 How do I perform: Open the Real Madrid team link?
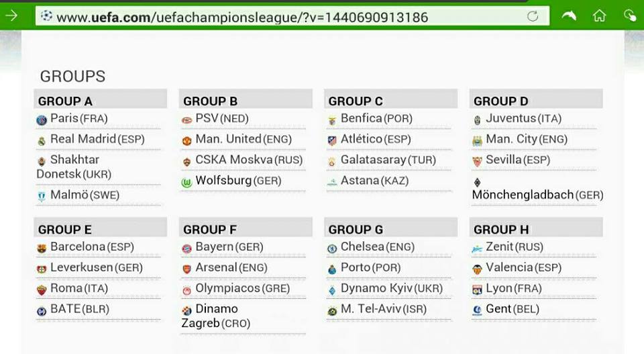(x=84, y=139)
